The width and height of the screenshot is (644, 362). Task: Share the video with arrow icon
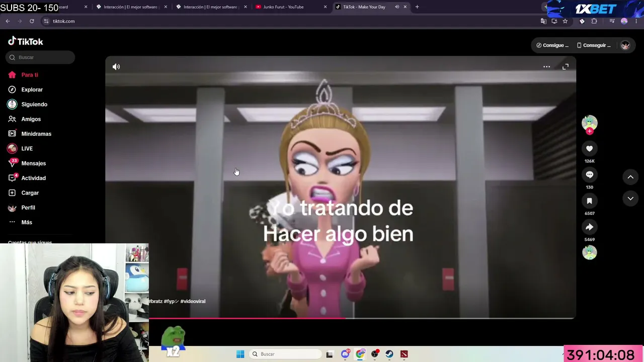[590, 227]
